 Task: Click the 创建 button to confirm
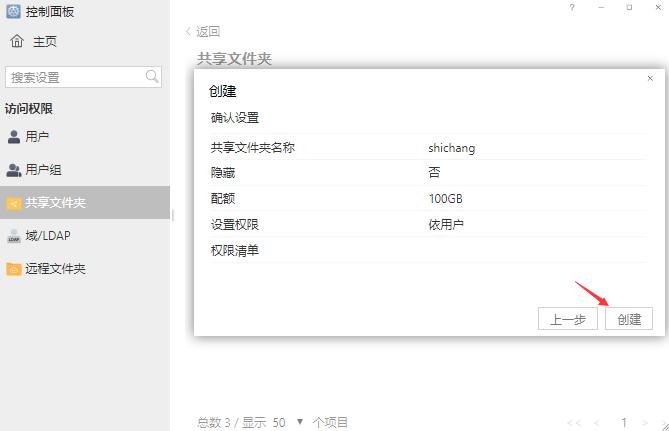[629, 319]
